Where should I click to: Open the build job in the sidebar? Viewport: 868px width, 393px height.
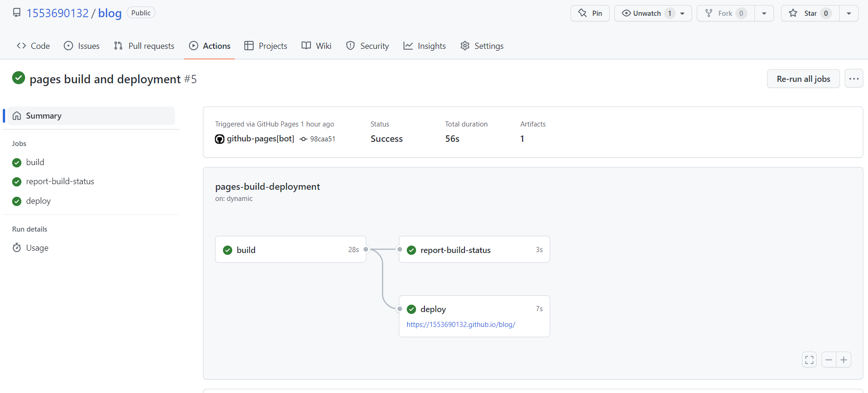pyautogui.click(x=91, y=162)
